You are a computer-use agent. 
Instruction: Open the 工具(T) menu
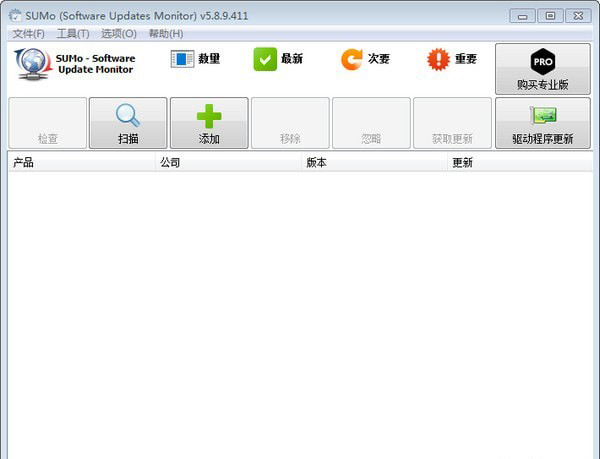[73, 34]
